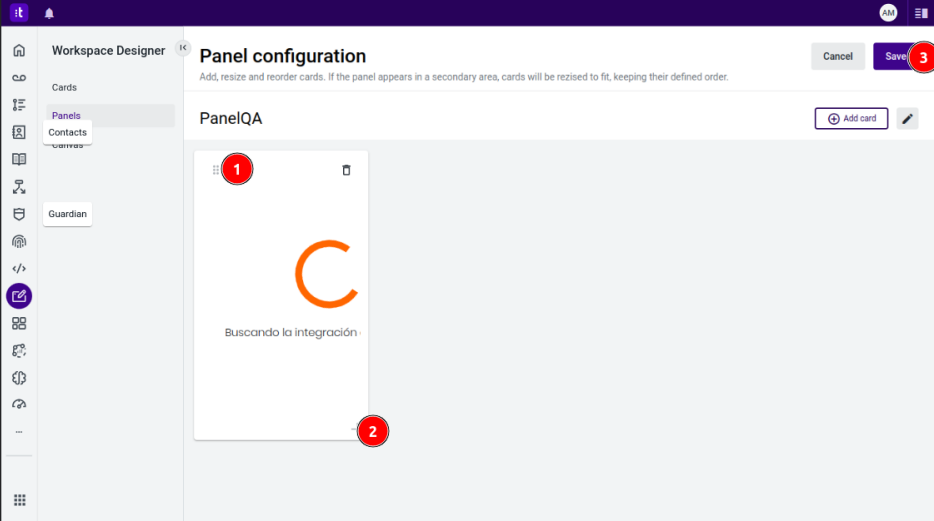Delete the card with trash icon

(x=346, y=170)
